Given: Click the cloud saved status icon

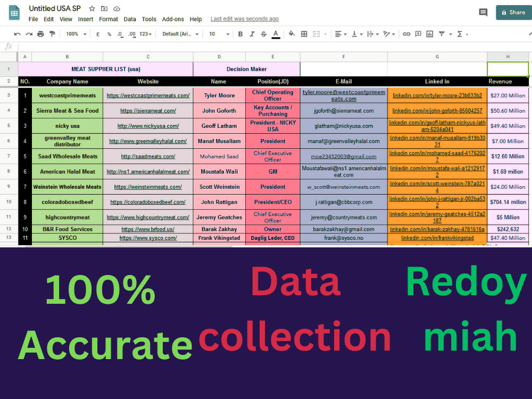Looking at the screenshot, I should point(117,9).
